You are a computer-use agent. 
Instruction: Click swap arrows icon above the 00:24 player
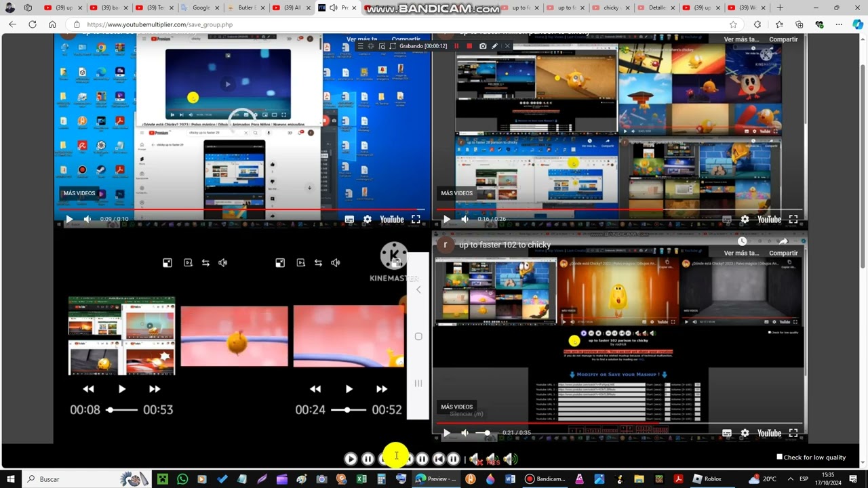click(x=318, y=263)
